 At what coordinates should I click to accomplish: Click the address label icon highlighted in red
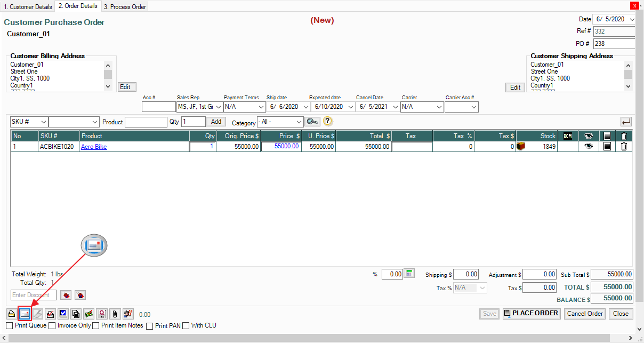click(25, 314)
